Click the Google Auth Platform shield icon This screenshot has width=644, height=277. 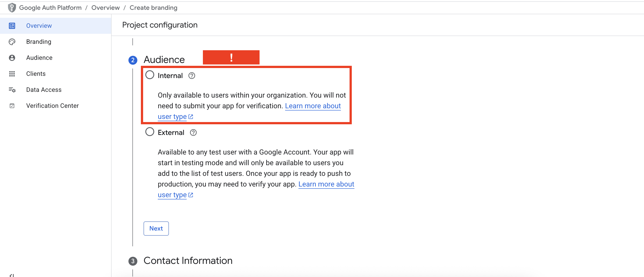tap(12, 8)
